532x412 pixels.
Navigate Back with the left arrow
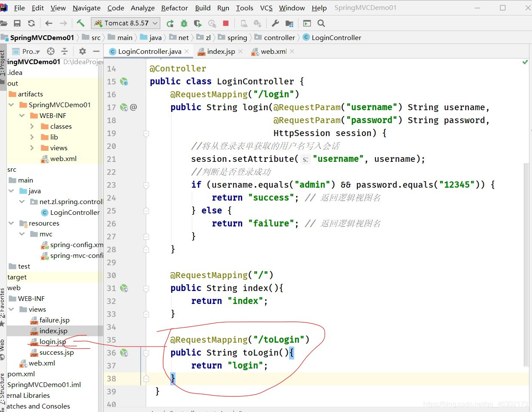[49, 23]
